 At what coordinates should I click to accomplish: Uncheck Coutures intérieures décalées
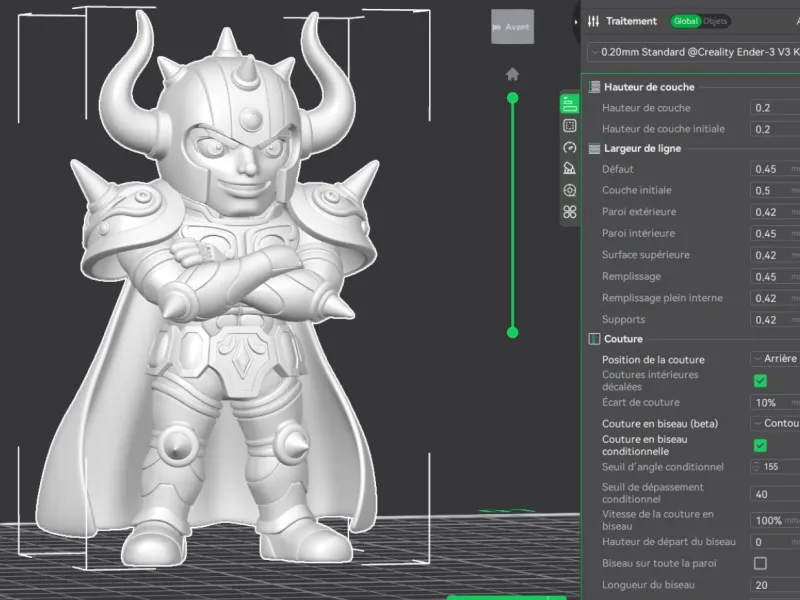point(760,381)
